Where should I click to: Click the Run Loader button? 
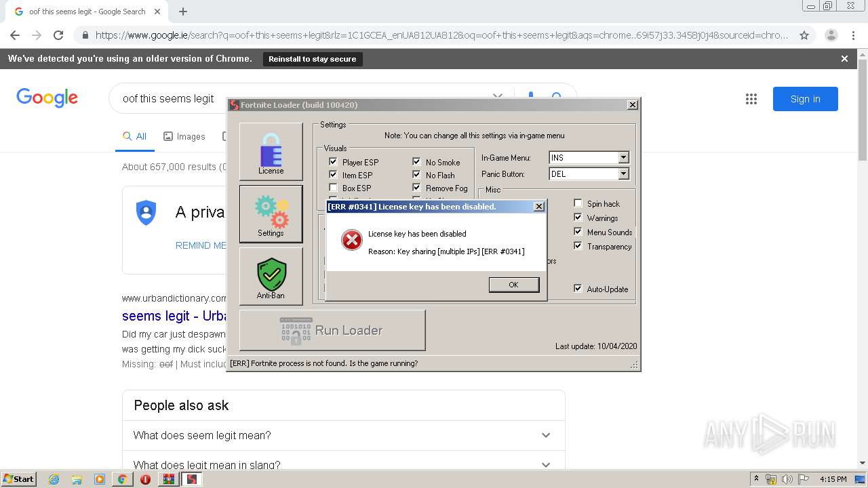point(332,330)
